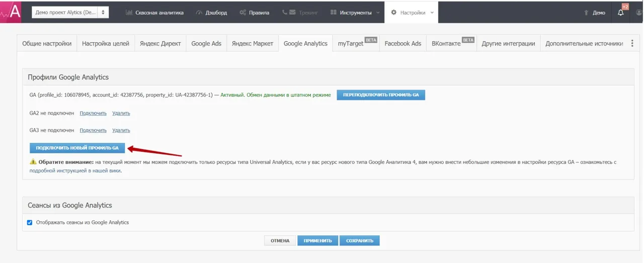This screenshot has height=263, width=644.
Task: Click the Профили Google Analytics heading
Action: (x=68, y=77)
